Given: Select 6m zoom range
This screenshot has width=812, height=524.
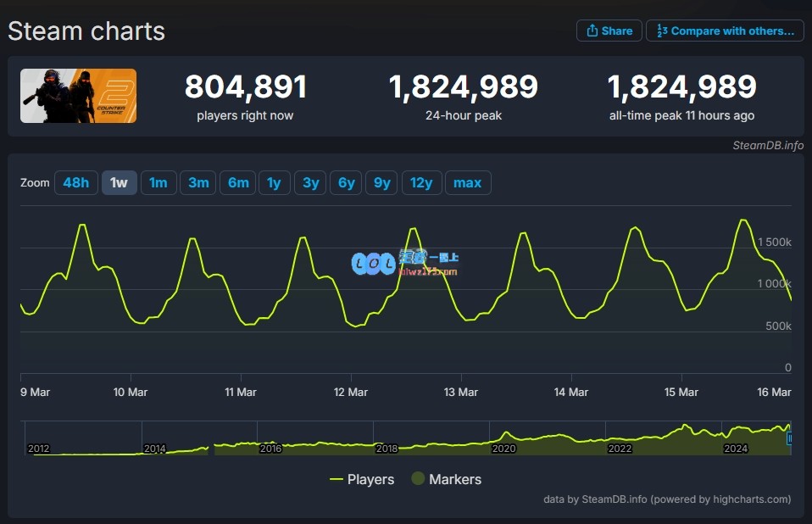Looking at the screenshot, I should pyautogui.click(x=238, y=183).
